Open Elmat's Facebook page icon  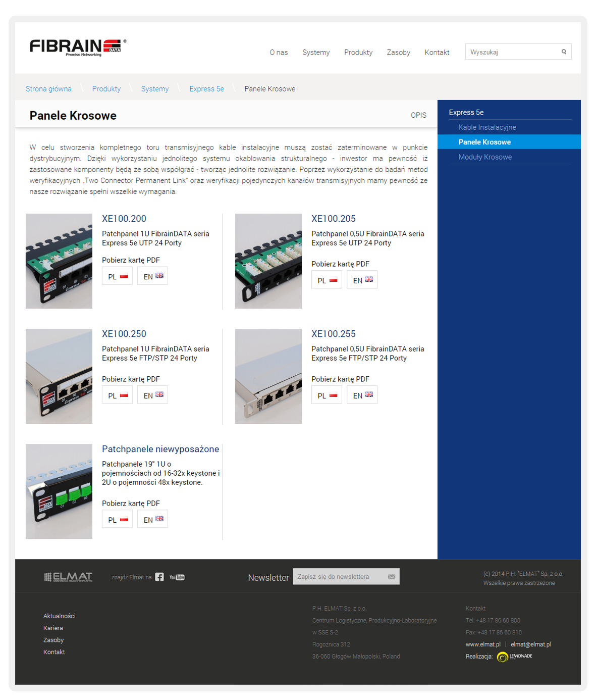click(159, 577)
